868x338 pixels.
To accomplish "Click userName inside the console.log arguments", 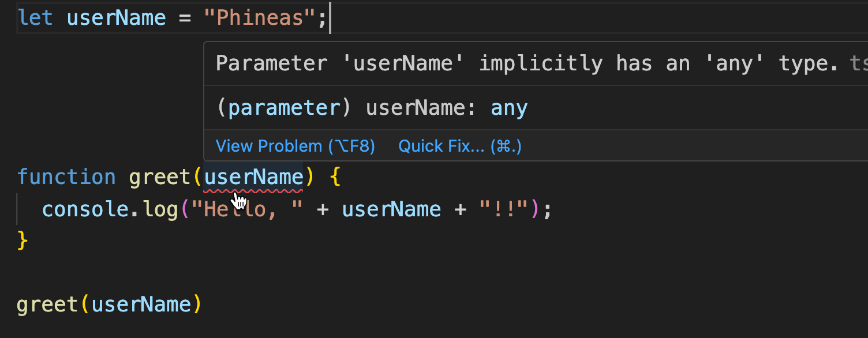I will pos(391,209).
